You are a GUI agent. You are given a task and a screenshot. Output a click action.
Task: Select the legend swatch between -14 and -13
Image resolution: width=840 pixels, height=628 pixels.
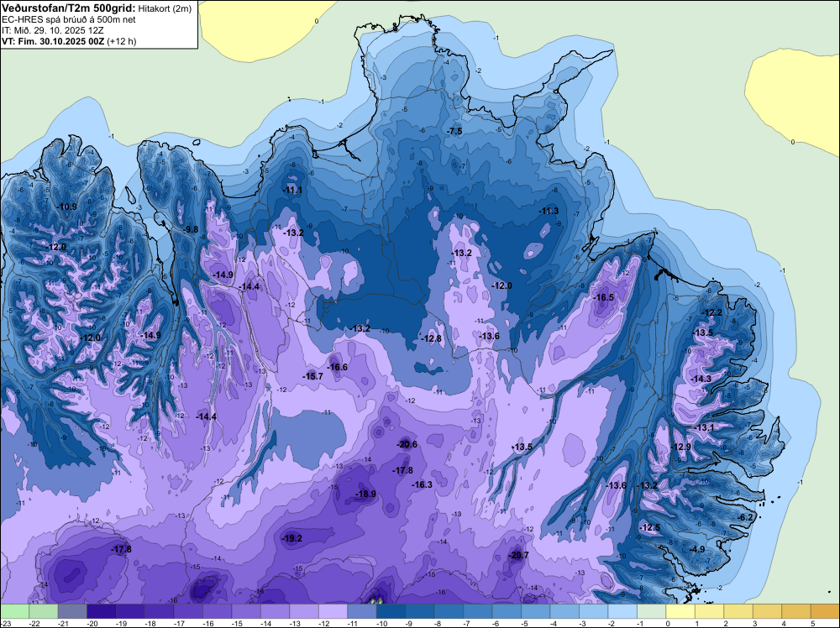[275, 611]
